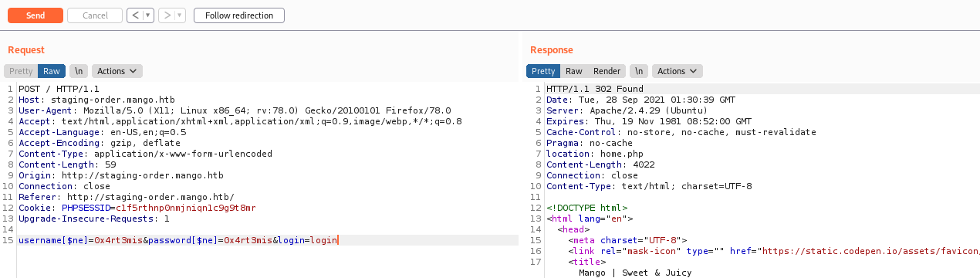Click the Response panel heading
The height and width of the screenshot is (278, 980).
pos(552,50)
